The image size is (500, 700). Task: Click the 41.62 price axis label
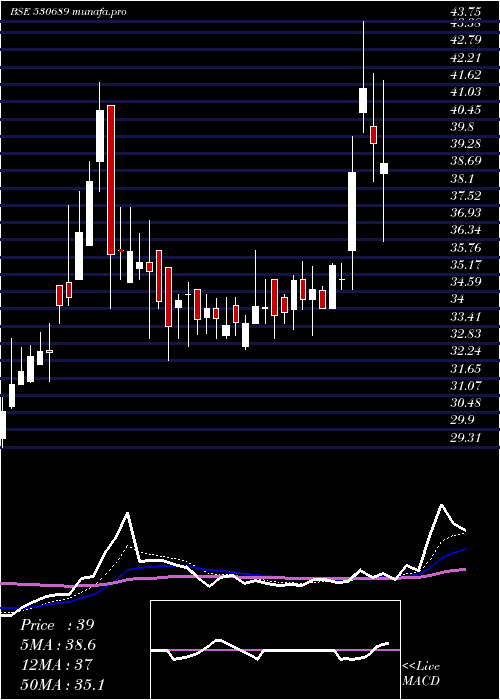[x=465, y=75]
